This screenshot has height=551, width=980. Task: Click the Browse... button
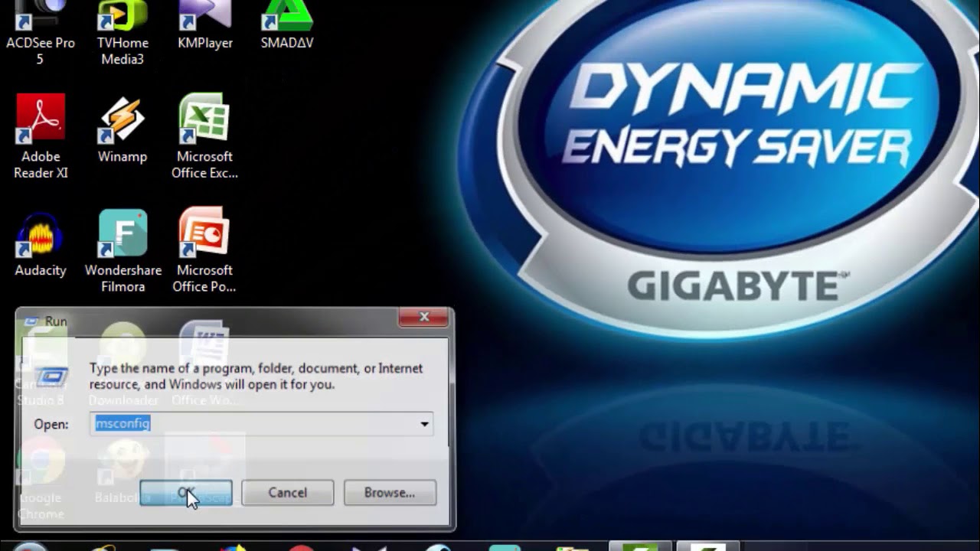pos(390,493)
